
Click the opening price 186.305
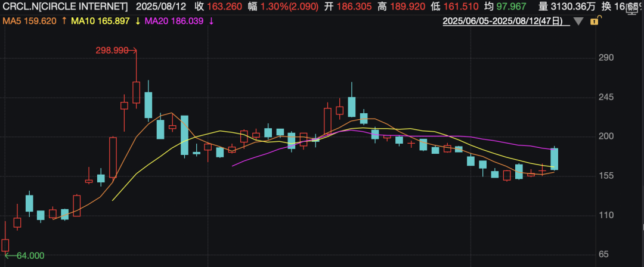coord(355,7)
